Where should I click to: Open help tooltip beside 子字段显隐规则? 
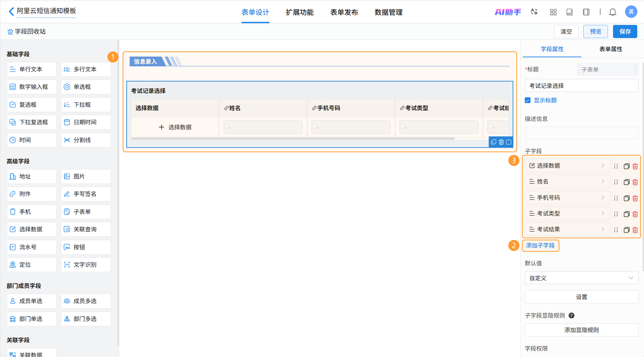571,315
